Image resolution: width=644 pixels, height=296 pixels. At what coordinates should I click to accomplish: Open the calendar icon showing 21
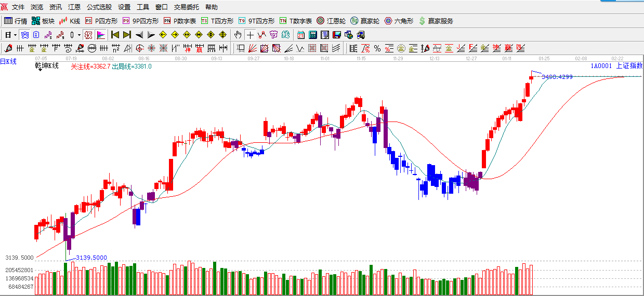click(301, 35)
